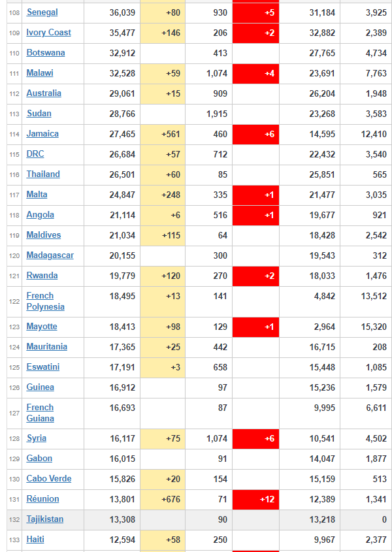Open Botswana country page
Screen dimensions: 392x552
click(x=45, y=53)
